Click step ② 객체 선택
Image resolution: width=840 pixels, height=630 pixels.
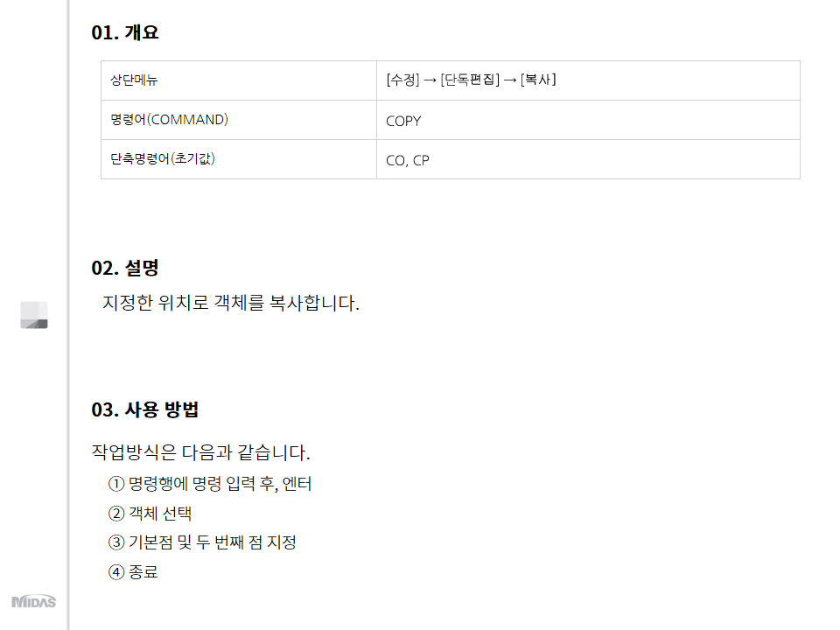coord(150,514)
